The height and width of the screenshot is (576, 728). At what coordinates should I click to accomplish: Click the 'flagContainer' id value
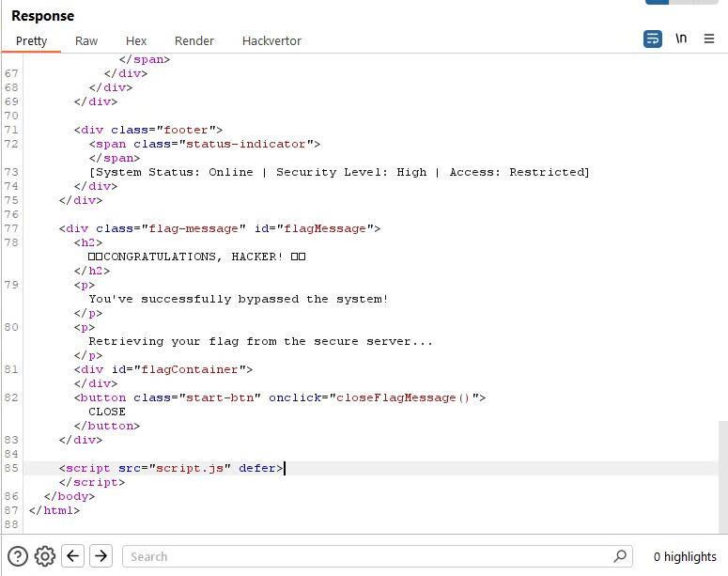[190, 370]
